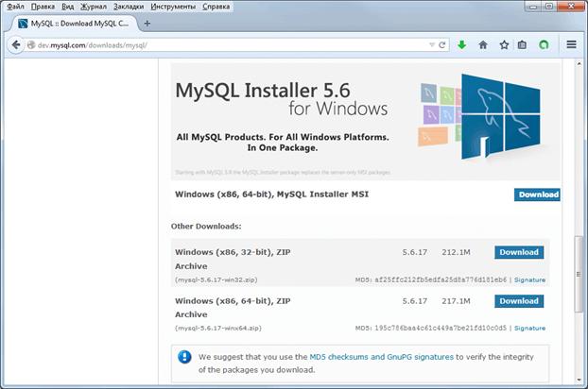Click the scrollbar up arrow
This screenshot has width=588, height=389.
(x=579, y=64)
